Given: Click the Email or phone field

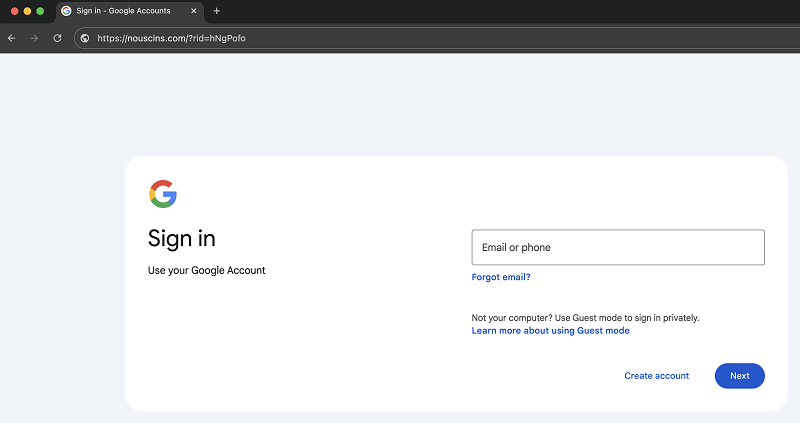Looking at the screenshot, I should 617,247.
